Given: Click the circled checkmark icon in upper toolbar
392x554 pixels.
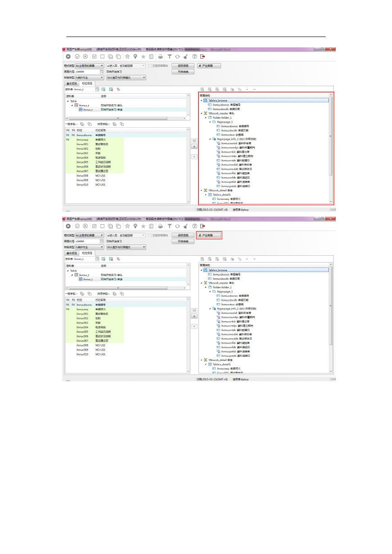Looking at the screenshot, I should click(78, 56).
